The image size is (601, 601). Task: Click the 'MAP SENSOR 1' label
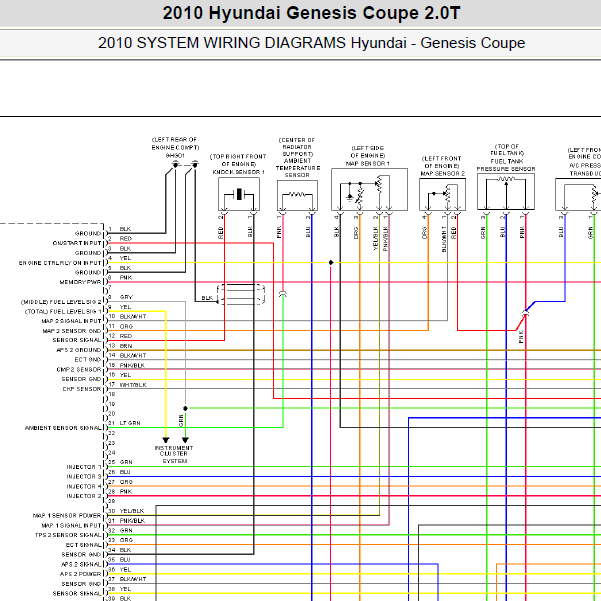pos(368,164)
